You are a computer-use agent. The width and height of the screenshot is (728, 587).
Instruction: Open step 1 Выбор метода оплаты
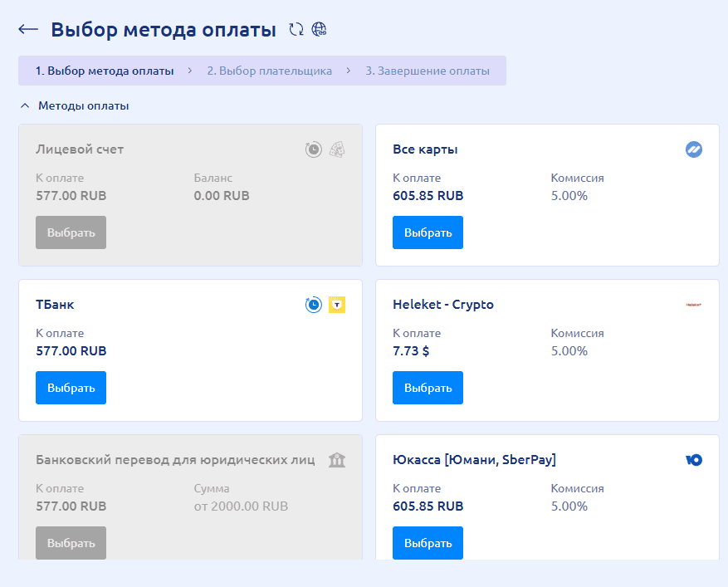[105, 71]
